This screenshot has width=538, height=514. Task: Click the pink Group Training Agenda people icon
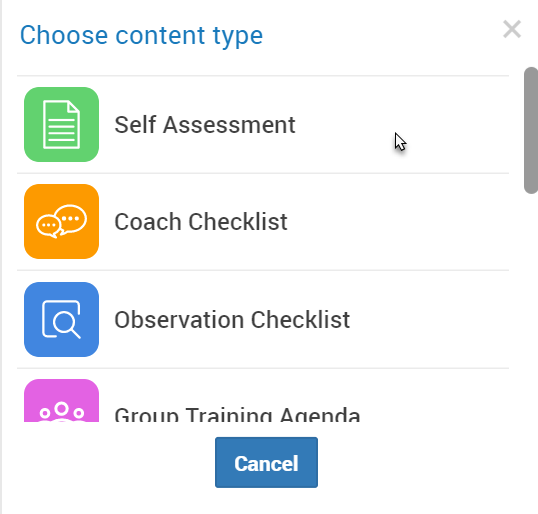tap(61, 400)
